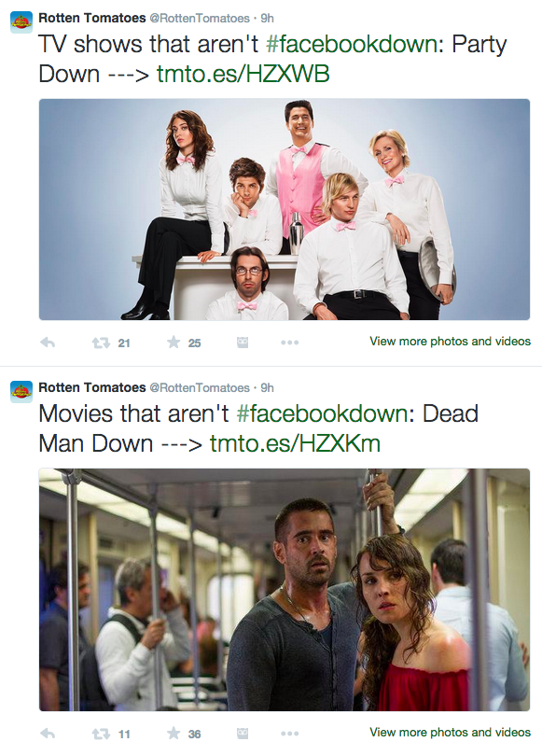Click #facebookdown hashtag in Dead Man Down tweet
The height and width of the screenshot is (756, 542).
[x=323, y=413]
